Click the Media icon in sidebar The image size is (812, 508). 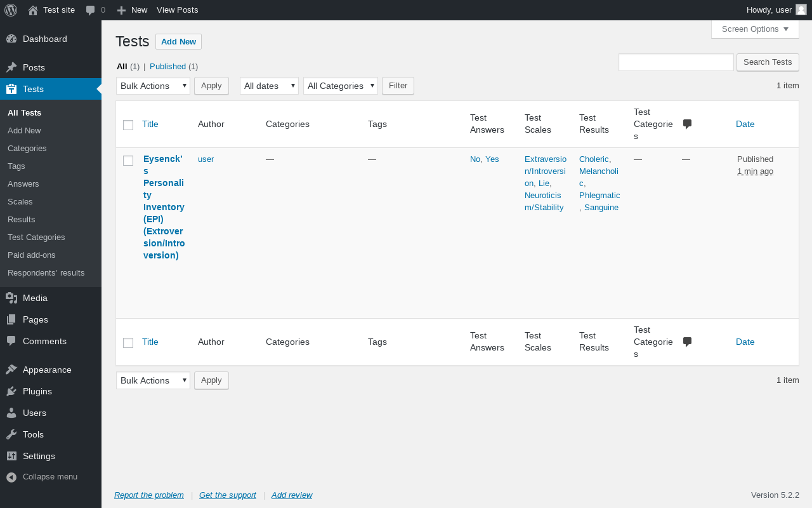(11, 298)
